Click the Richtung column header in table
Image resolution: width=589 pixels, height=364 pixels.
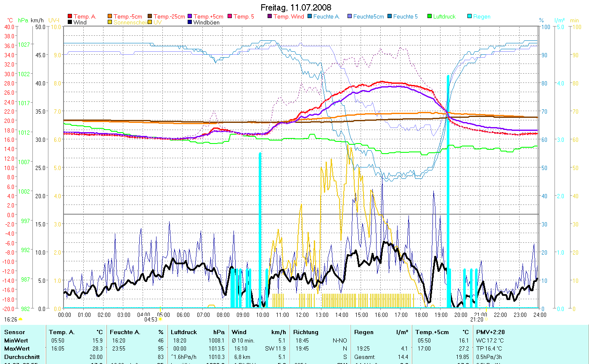coord(306,332)
